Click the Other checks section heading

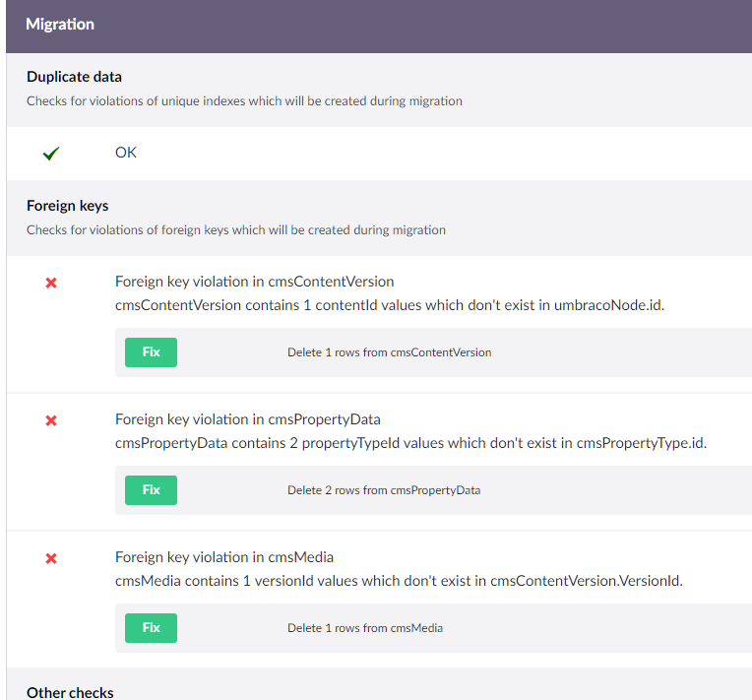(x=70, y=692)
